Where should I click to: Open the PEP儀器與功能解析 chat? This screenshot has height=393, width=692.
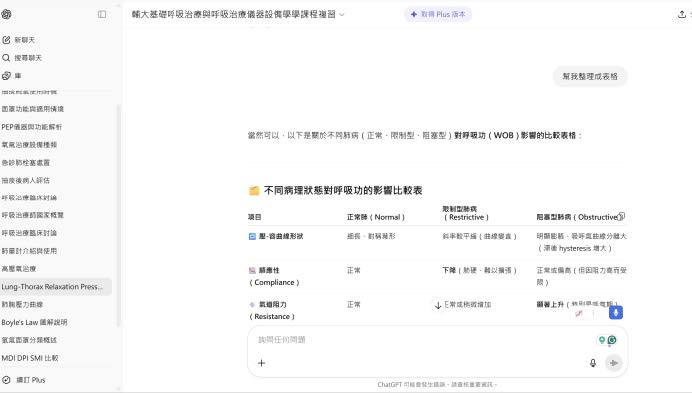(x=32, y=127)
